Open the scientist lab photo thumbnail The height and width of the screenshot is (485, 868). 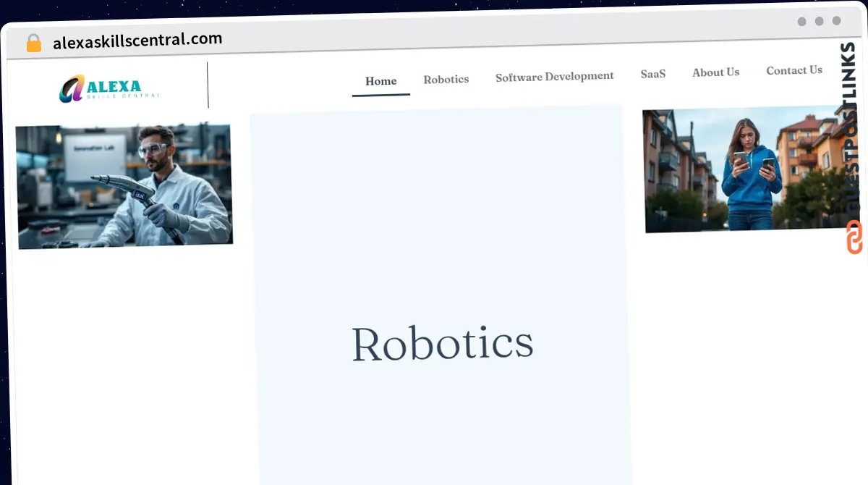click(x=124, y=186)
